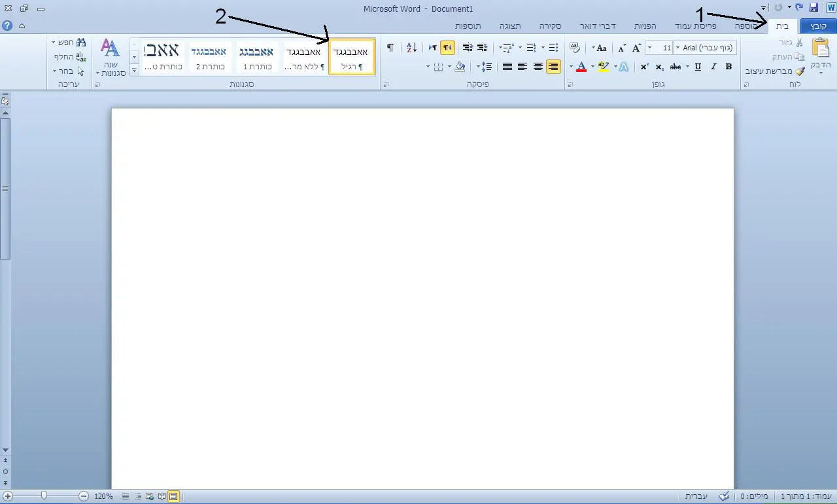Click the show paragraph marks (¶) icon

pyautogui.click(x=390, y=48)
